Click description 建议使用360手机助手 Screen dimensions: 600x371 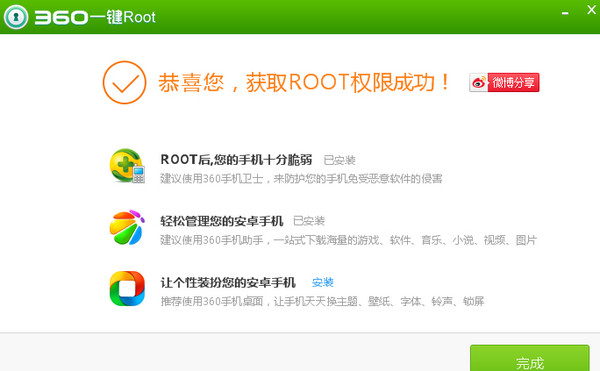point(349,240)
